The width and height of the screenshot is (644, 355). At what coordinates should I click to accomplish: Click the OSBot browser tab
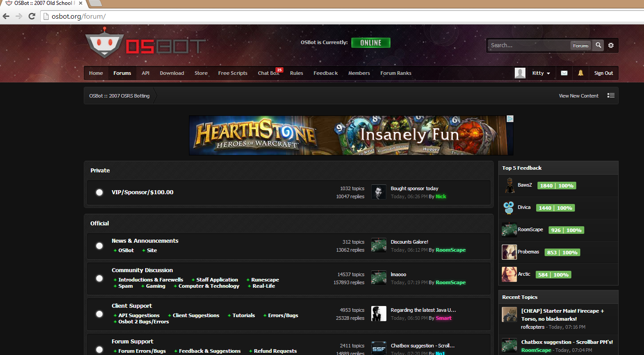click(44, 4)
